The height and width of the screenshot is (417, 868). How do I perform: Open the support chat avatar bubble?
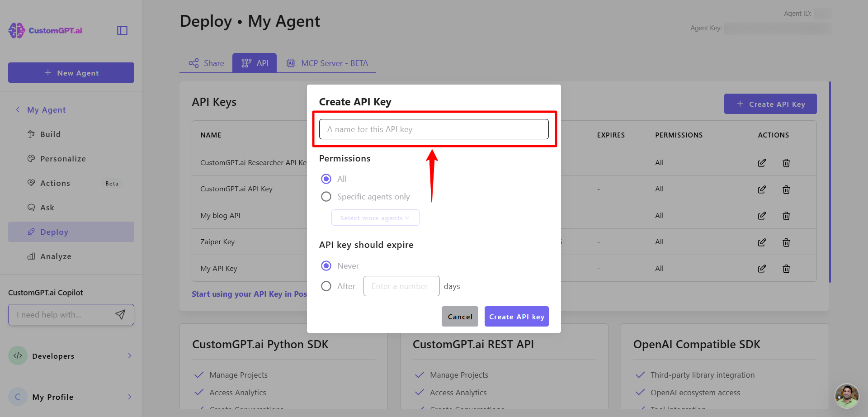coord(846,396)
